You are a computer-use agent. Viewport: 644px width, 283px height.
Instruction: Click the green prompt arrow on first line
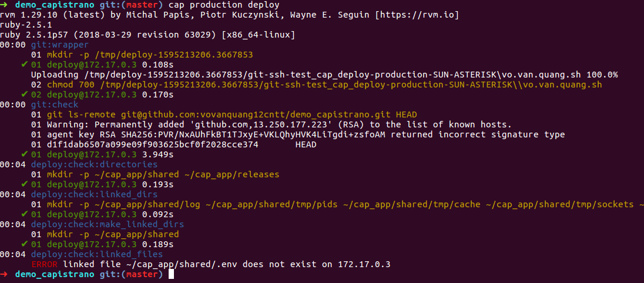click(x=4, y=5)
